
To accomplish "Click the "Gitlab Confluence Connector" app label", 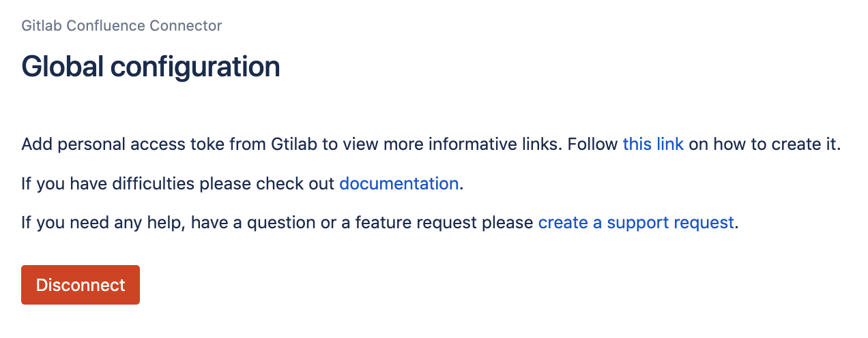I will point(121,26).
